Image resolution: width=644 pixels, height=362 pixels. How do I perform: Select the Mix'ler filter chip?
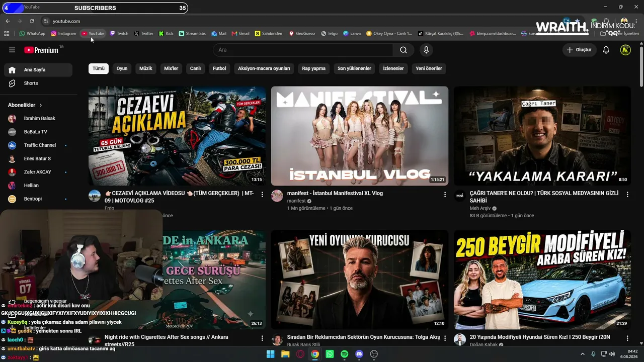[x=171, y=68]
